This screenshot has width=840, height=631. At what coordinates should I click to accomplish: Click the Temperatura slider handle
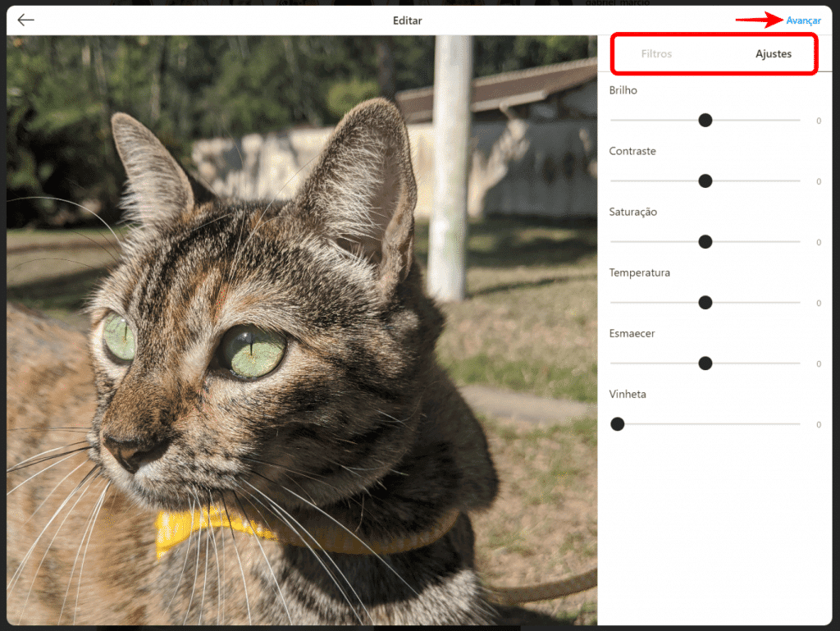click(x=705, y=303)
